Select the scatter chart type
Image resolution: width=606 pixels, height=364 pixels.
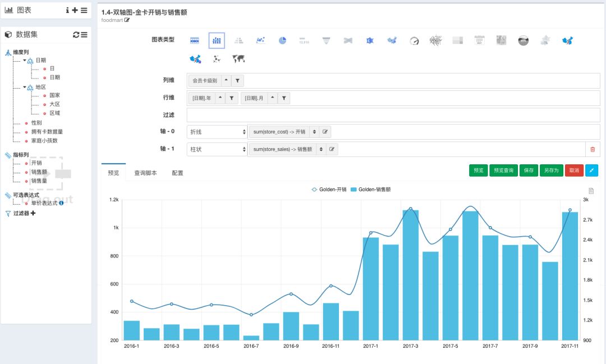(x=259, y=40)
